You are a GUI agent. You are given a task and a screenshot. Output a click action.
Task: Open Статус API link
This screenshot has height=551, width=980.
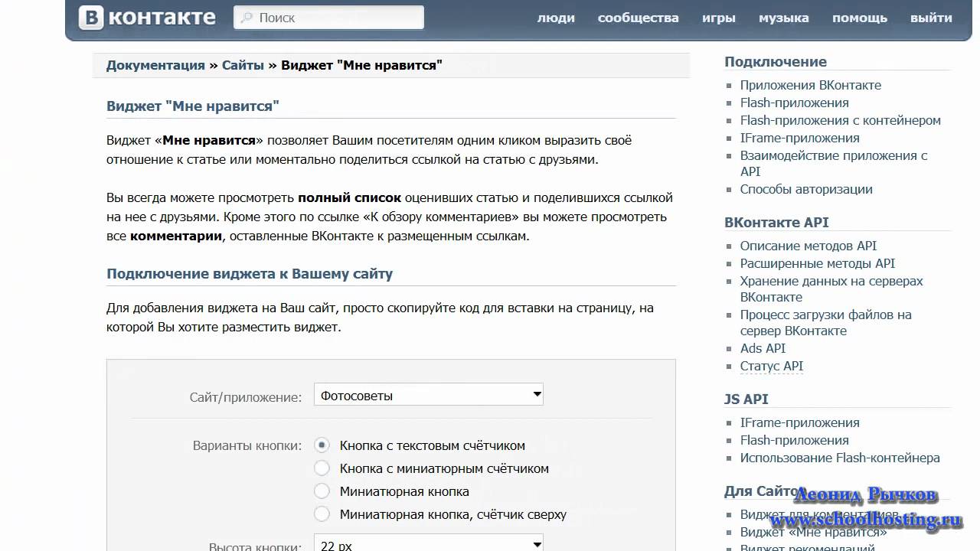click(772, 366)
